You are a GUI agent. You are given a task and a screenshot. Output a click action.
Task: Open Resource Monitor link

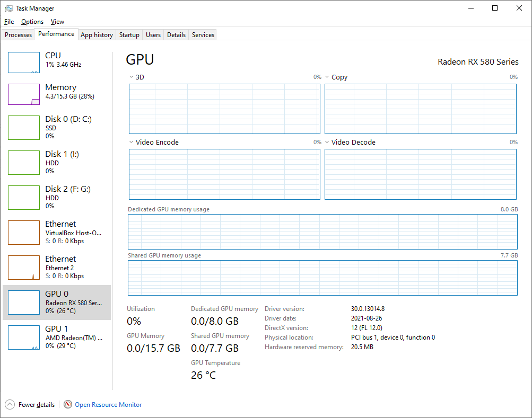108,404
